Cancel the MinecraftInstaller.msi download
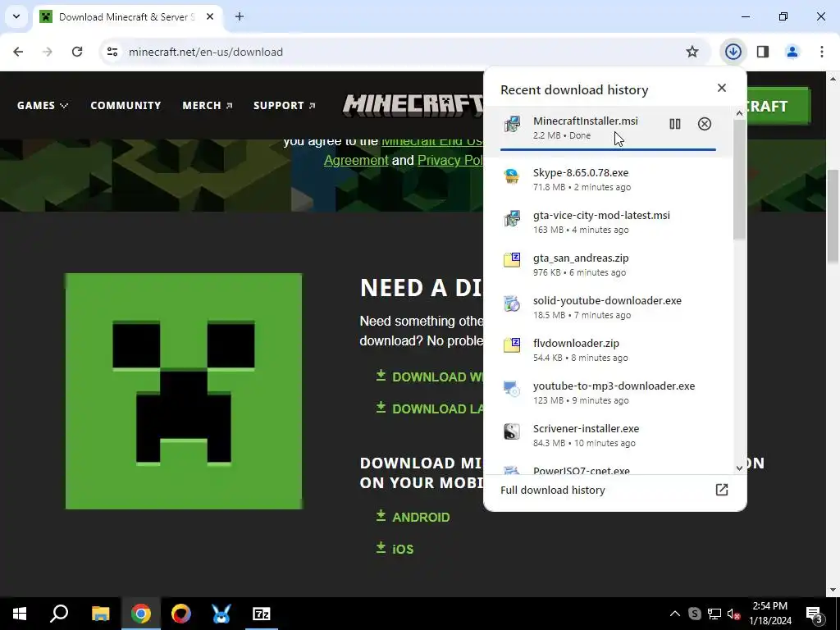This screenshot has height=630, width=840. click(705, 125)
